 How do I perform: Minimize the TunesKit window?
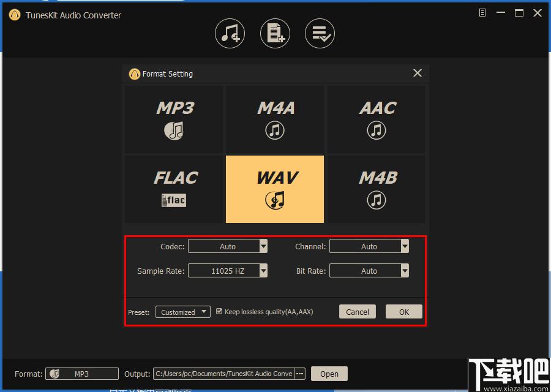tap(501, 13)
